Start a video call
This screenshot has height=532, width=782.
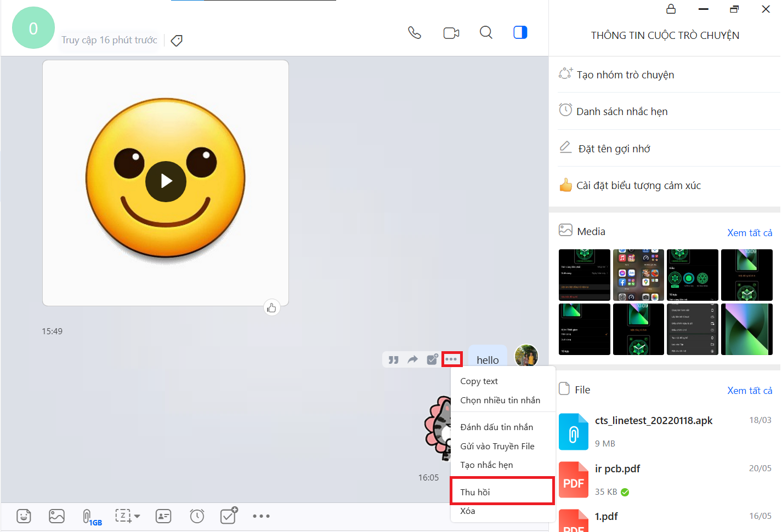(451, 33)
